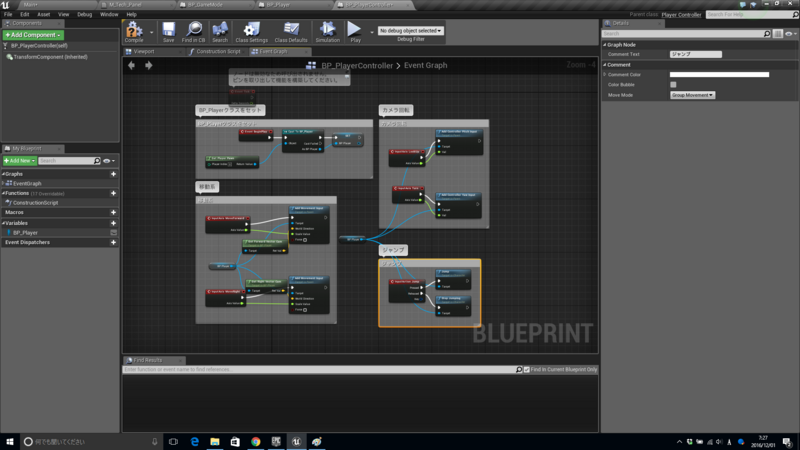Navigate back in graph history
800x450 pixels.
pos(132,65)
